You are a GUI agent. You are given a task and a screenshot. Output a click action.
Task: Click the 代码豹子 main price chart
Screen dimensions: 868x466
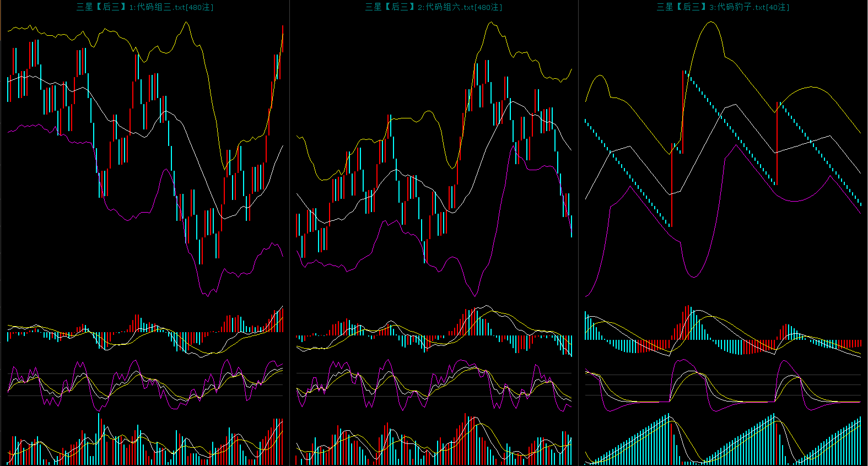pyautogui.click(x=723, y=160)
